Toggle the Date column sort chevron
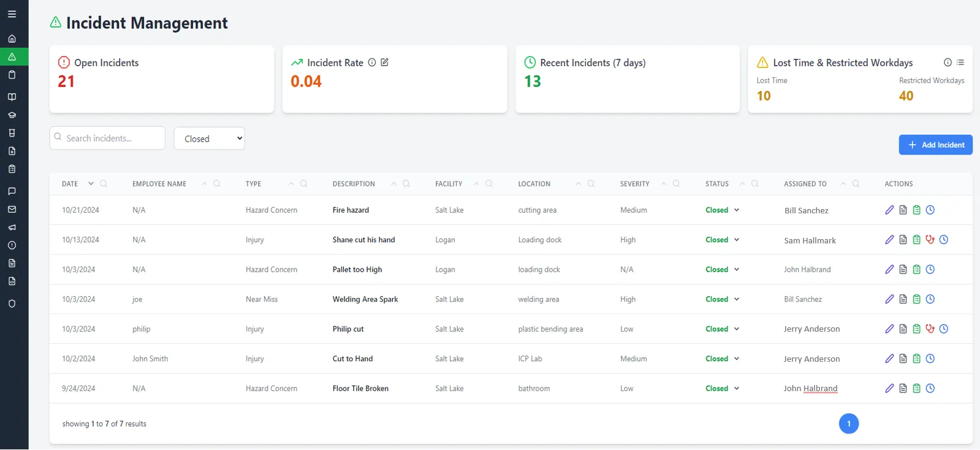980x450 pixels. 91,183
